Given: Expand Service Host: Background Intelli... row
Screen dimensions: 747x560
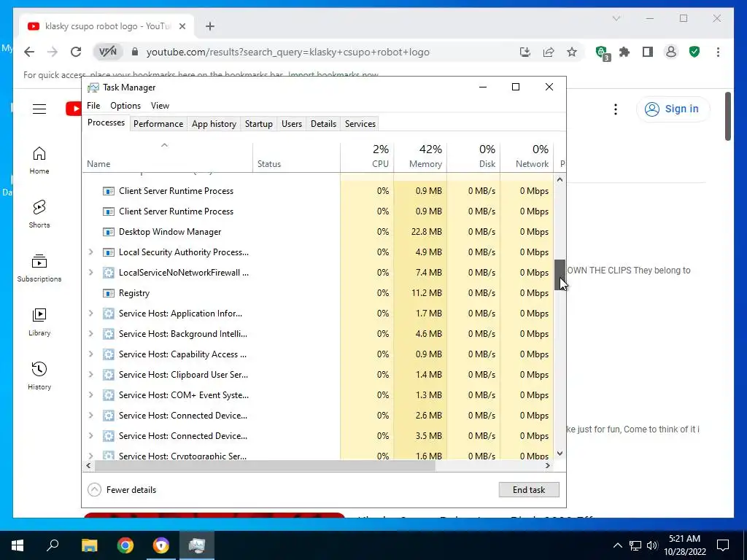Looking at the screenshot, I should click(x=91, y=334).
